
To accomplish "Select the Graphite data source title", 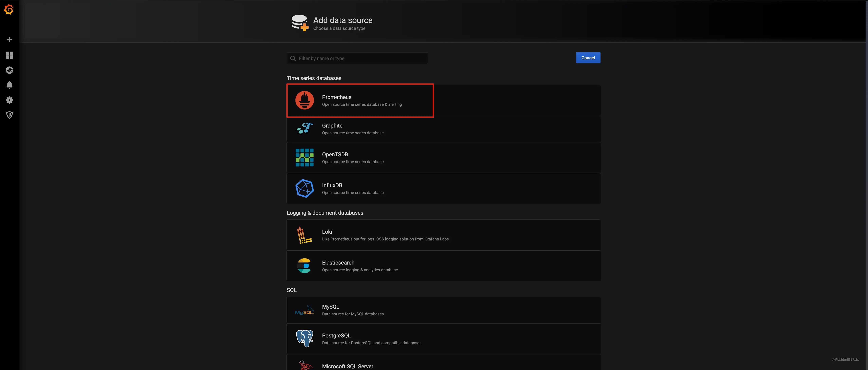I will click(332, 126).
